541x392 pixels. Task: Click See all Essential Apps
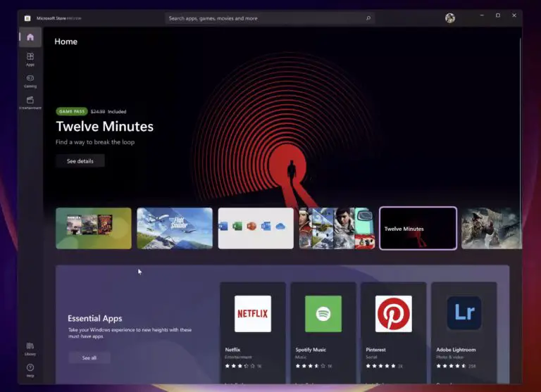click(89, 358)
